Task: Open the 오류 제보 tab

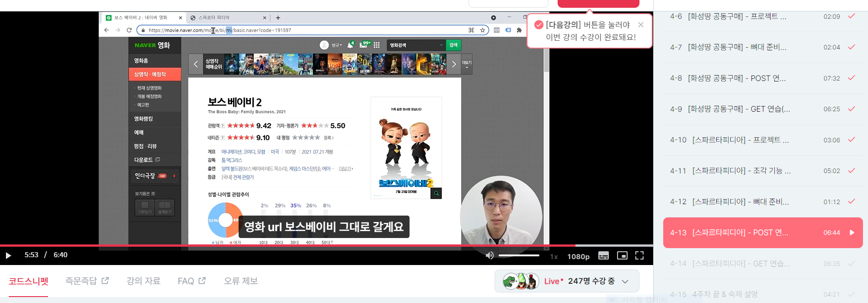Action: click(241, 281)
